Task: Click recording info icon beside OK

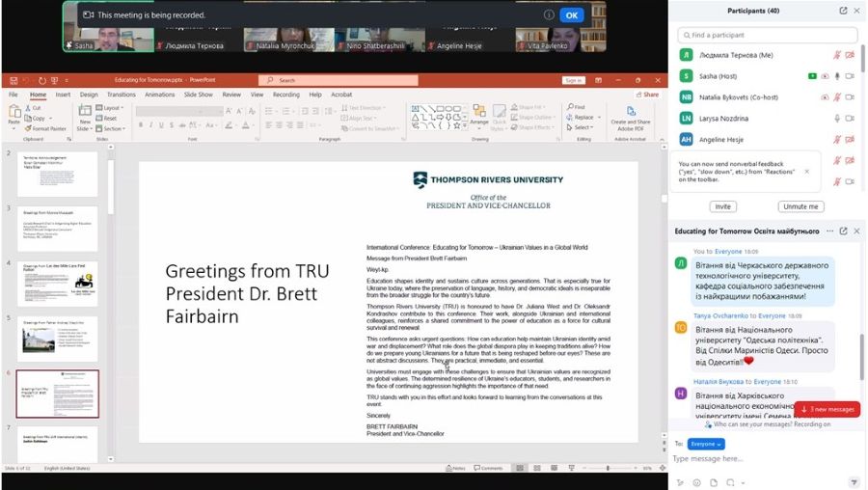Action: 549,14
